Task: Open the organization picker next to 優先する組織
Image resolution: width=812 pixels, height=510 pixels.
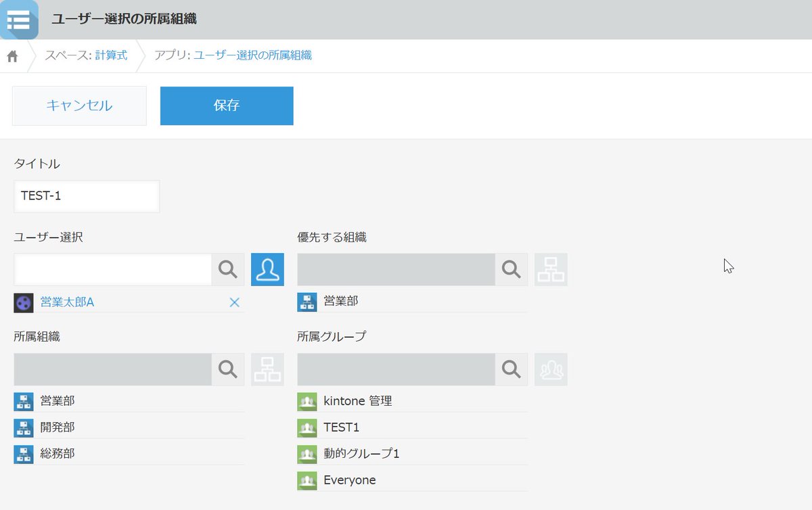Action: (551, 269)
